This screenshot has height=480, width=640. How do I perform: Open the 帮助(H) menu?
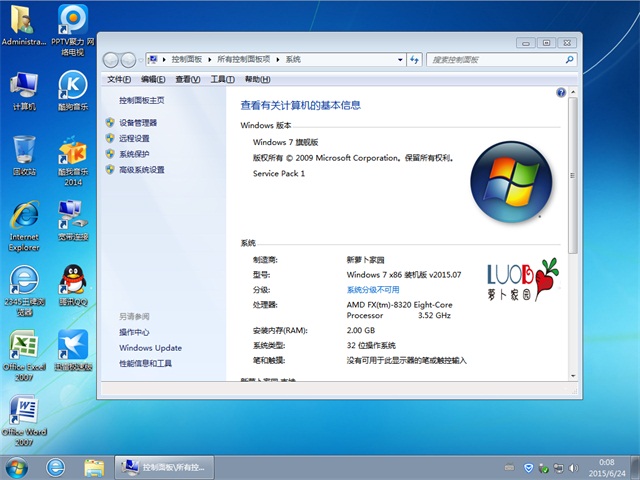[x=258, y=79]
